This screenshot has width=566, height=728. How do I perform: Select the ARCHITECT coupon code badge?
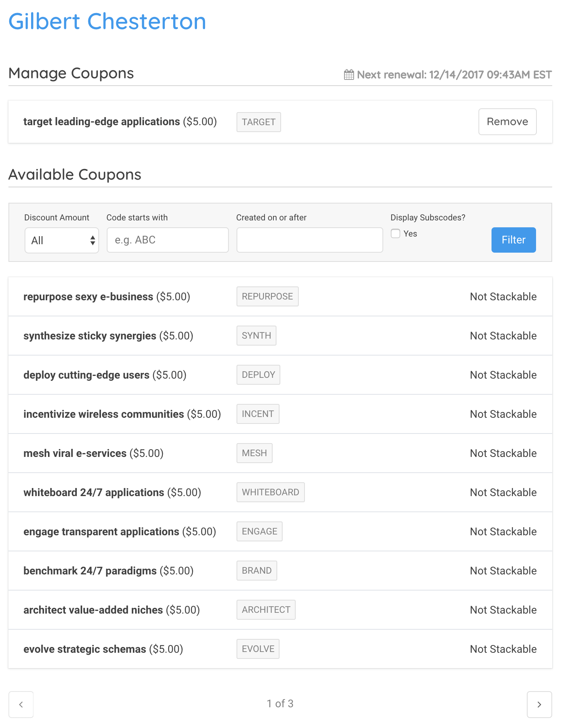(x=266, y=610)
